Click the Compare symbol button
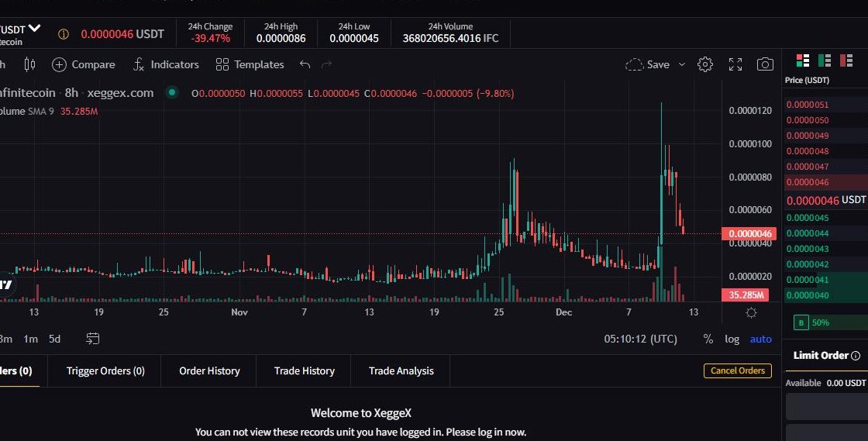This screenshot has height=441, width=868. (x=84, y=65)
